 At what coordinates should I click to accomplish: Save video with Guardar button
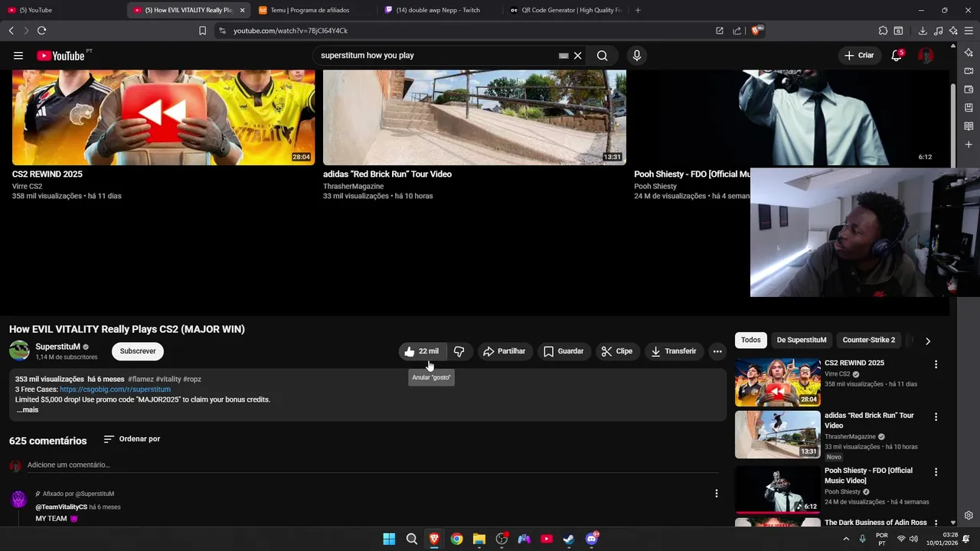click(x=563, y=351)
